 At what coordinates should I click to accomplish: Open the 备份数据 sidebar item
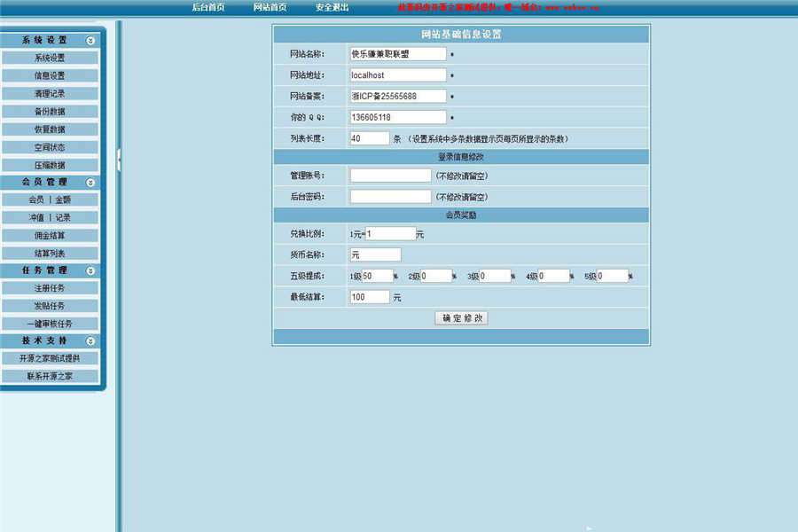coord(50,112)
